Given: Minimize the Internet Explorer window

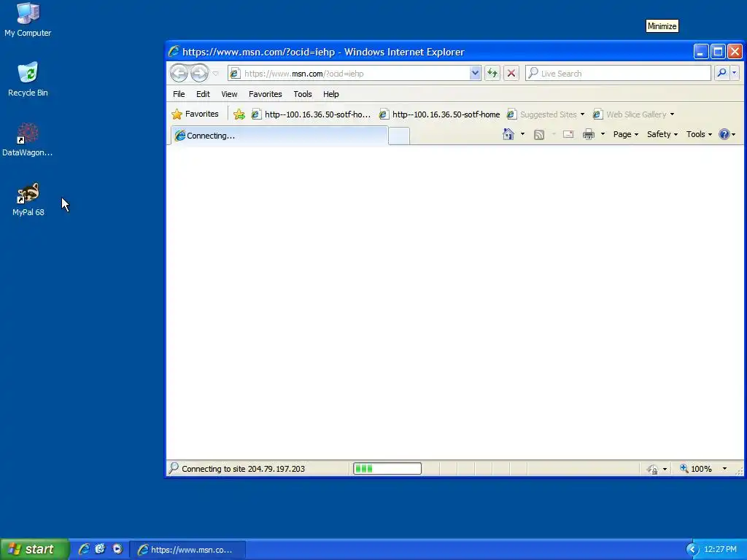Looking at the screenshot, I should tap(700, 52).
